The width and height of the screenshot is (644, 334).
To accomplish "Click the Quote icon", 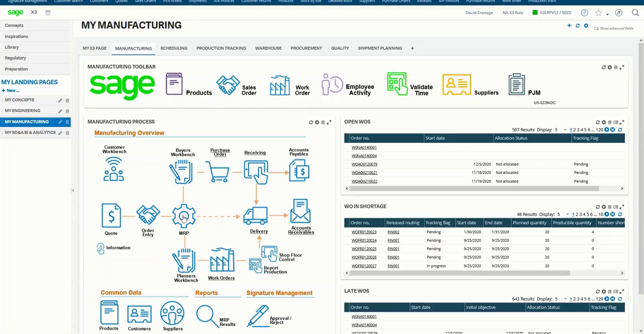I will click(x=111, y=216).
